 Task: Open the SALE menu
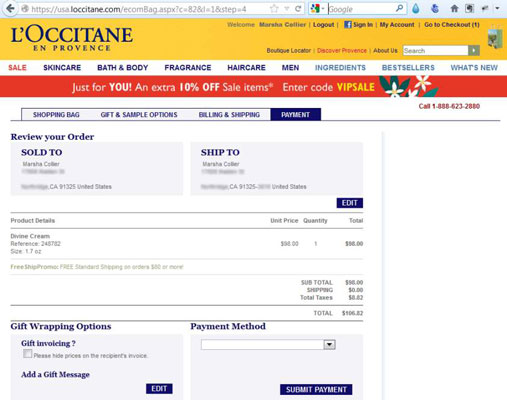[17, 68]
